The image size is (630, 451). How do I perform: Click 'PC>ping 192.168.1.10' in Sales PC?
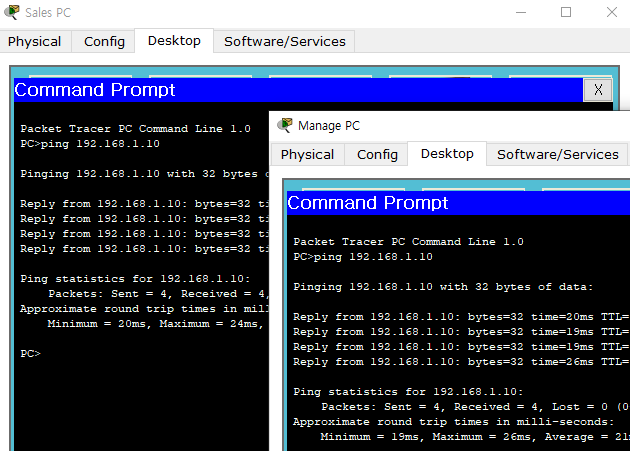pyautogui.click(x=90, y=144)
